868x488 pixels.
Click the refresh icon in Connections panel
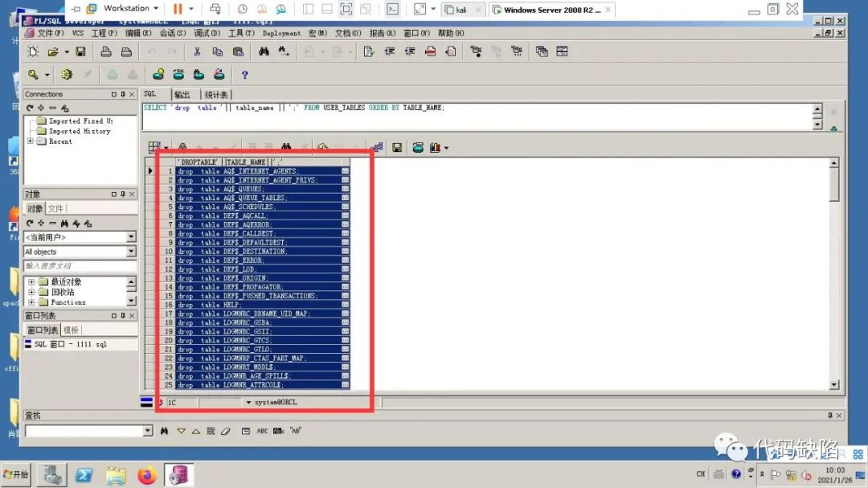point(30,108)
